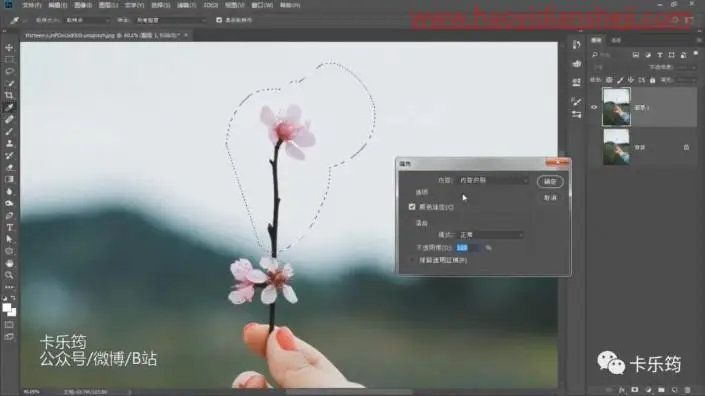
Task: Select the Path Selection tool
Action: pyautogui.click(x=9, y=240)
